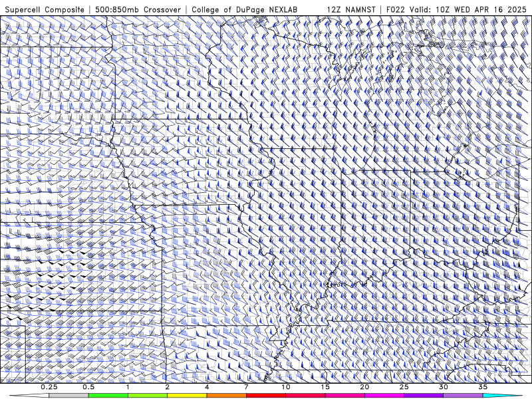
Task: Click the gray 0.25–0.5 legend swatch
Action: coord(68,396)
